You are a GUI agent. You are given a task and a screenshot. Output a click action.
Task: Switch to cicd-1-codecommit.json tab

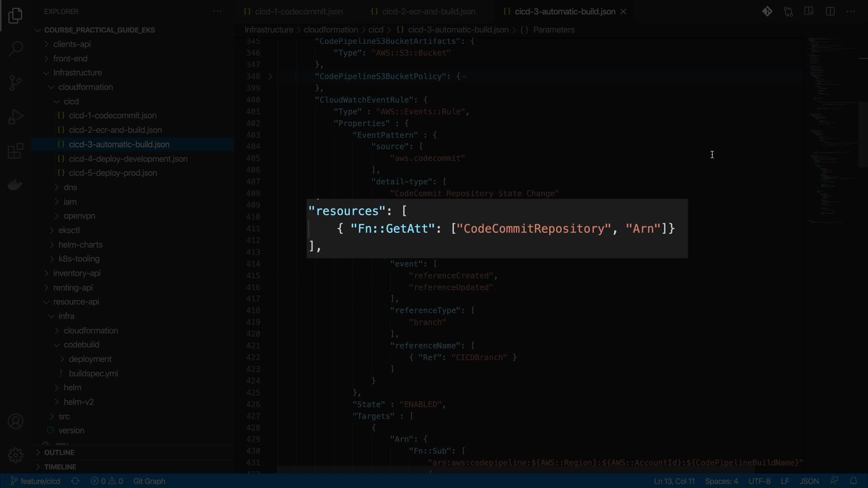point(298,12)
